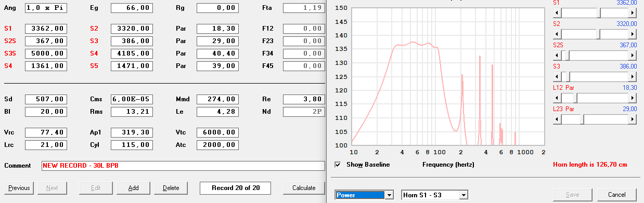This screenshot has height=203, width=644.
Task: Click the Fta field showing 1,19
Action: click(x=304, y=8)
